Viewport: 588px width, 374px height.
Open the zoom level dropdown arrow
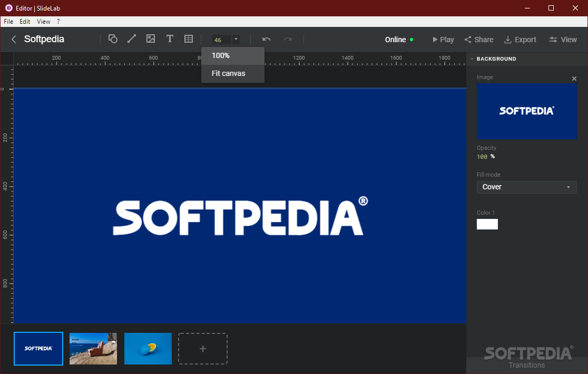(236, 40)
